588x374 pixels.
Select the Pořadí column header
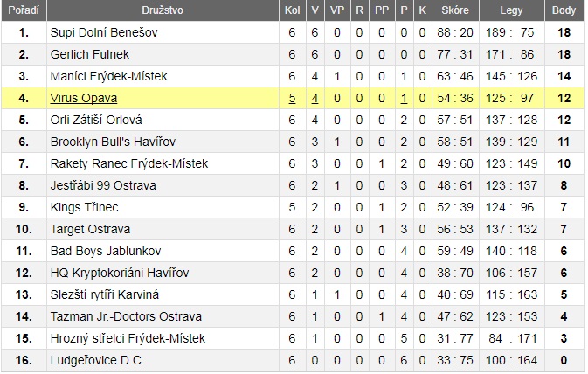coord(24,10)
